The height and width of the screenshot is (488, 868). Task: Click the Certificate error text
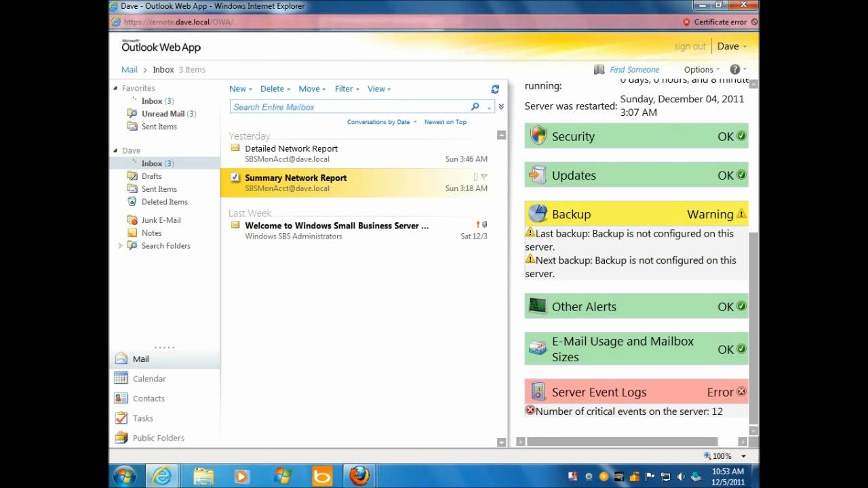click(x=720, y=22)
